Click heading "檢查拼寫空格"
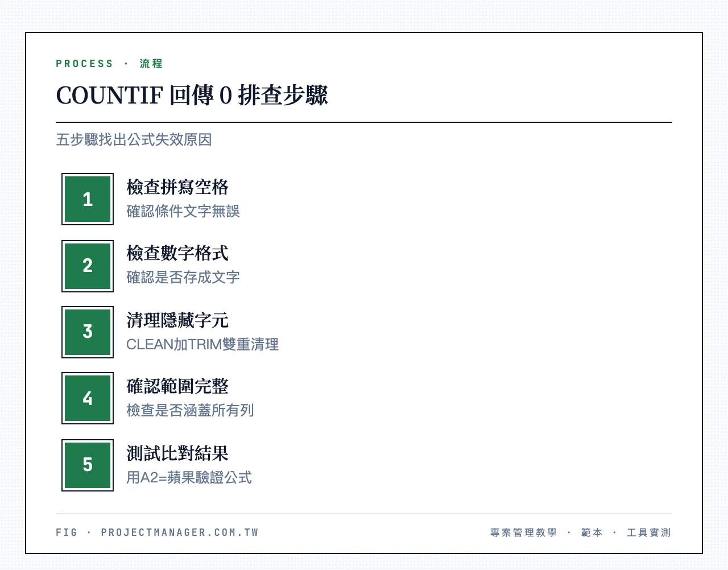 tap(177, 187)
